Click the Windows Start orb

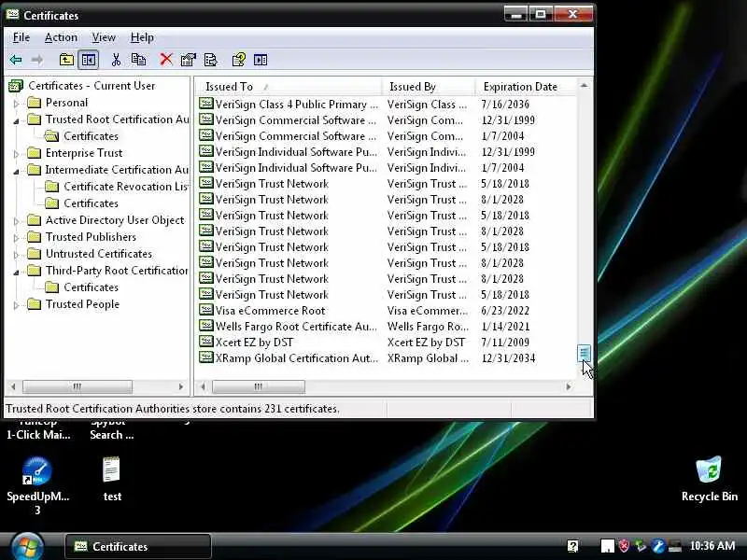27,547
